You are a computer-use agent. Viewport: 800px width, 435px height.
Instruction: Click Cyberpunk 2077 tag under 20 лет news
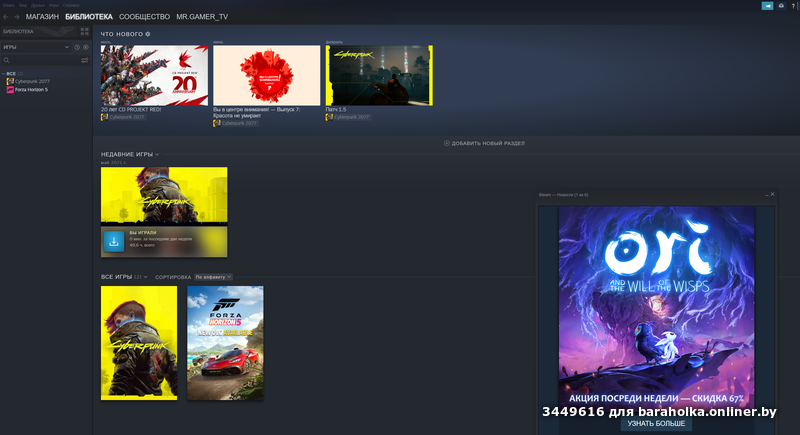pyautogui.click(x=123, y=117)
